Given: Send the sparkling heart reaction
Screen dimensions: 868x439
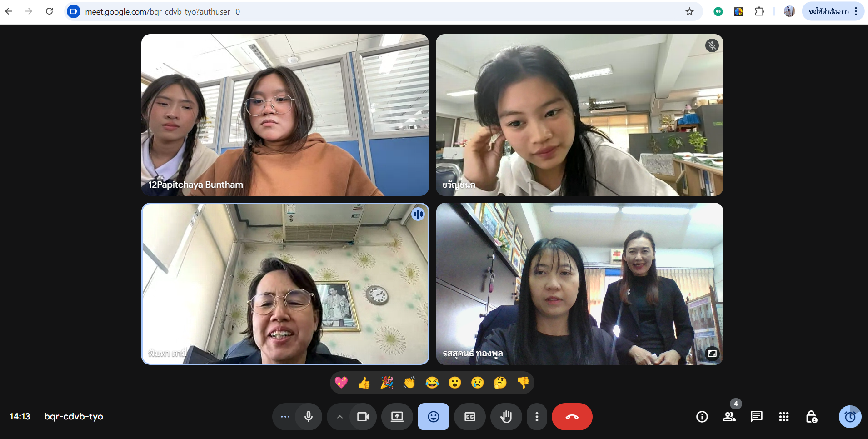Looking at the screenshot, I should coord(341,383).
